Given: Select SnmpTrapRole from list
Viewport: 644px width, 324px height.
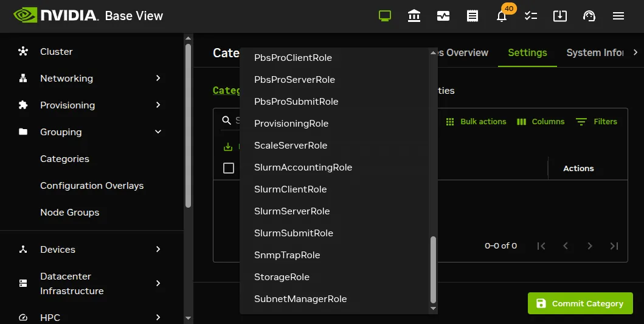Looking at the screenshot, I should tap(336, 255).
